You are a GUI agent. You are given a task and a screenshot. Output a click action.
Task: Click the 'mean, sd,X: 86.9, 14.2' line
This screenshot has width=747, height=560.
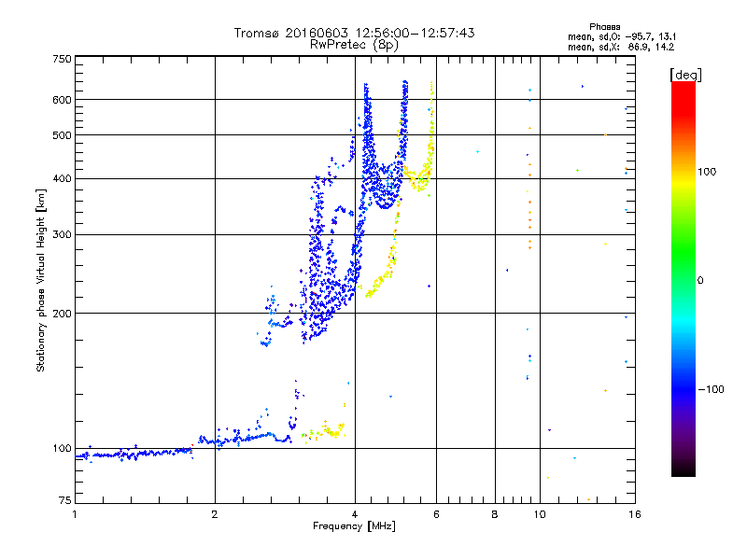[x=621, y=47]
